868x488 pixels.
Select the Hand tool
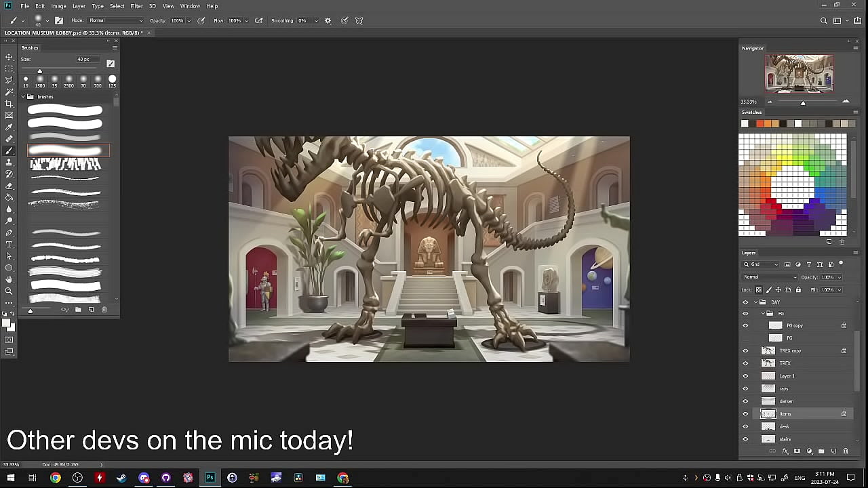(x=9, y=279)
